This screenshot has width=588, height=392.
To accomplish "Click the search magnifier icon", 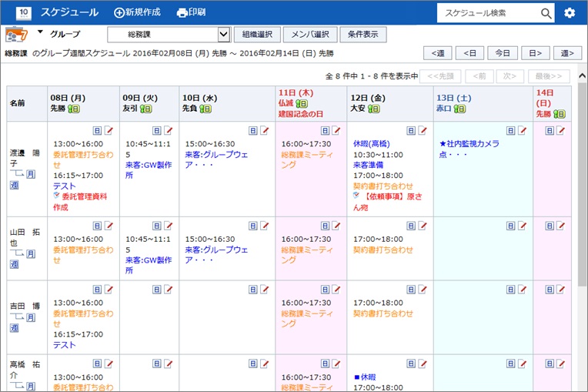I will 546,14.
